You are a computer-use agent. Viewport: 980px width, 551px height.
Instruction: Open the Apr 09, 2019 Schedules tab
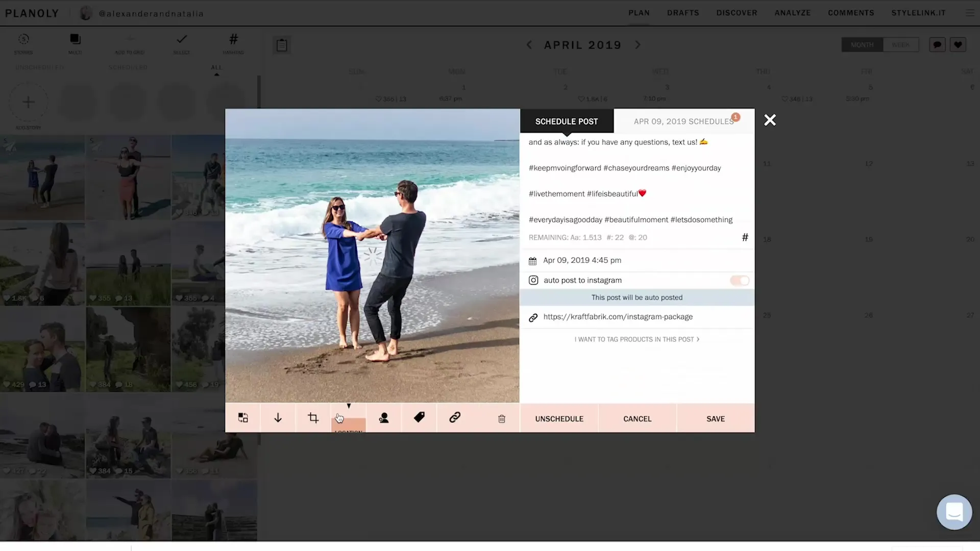point(684,121)
